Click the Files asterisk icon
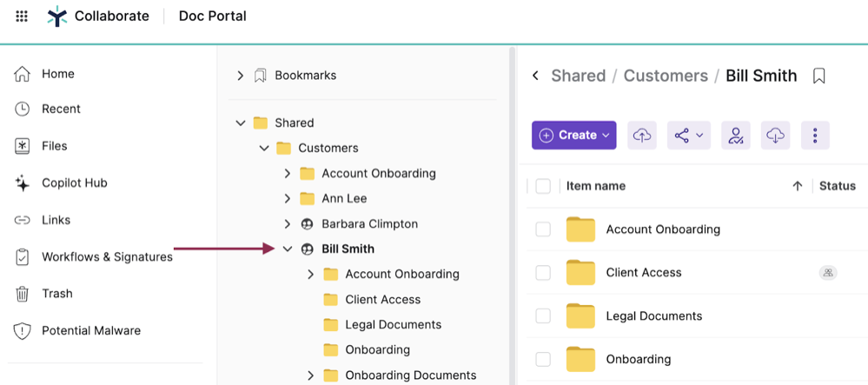Image resolution: width=868 pixels, height=385 pixels. (22, 146)
